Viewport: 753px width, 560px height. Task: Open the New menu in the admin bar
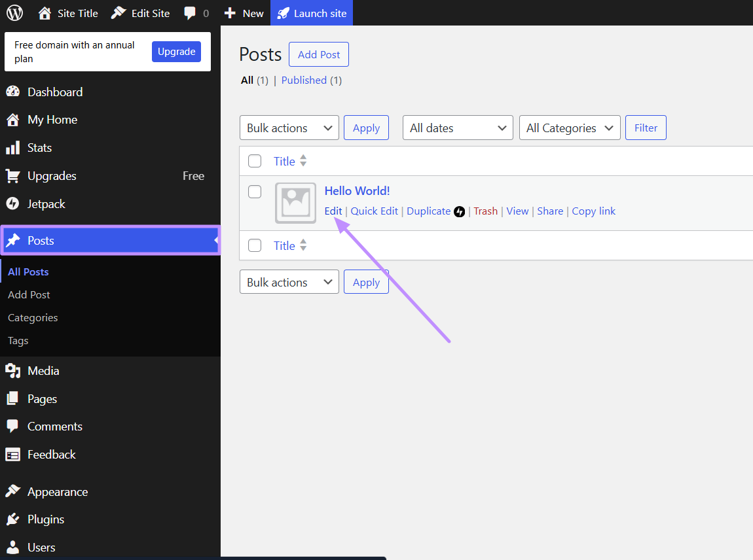[244, 12]
